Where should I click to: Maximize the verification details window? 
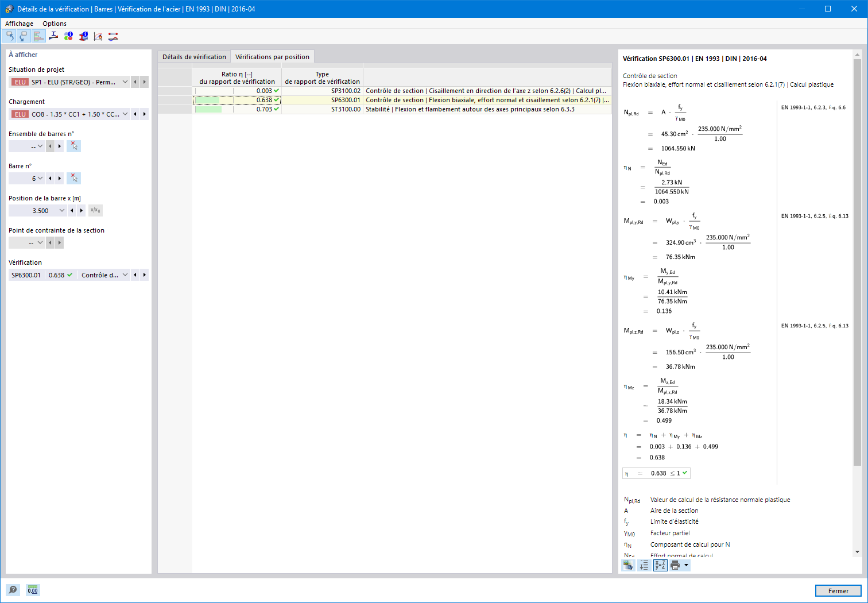[x=828, y=9]
